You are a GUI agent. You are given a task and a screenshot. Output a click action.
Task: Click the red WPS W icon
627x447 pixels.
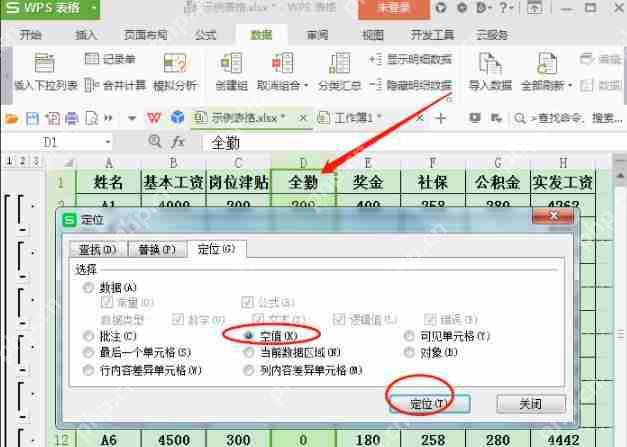(154, 118)
